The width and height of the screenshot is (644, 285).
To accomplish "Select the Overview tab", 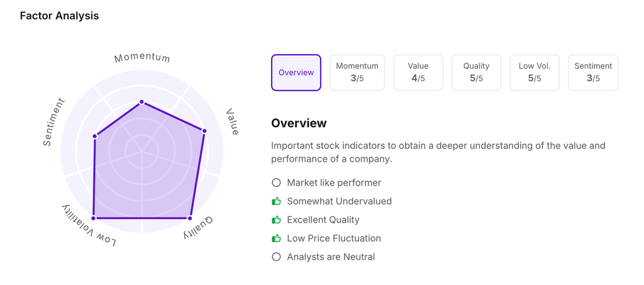I will click(296, 72).
